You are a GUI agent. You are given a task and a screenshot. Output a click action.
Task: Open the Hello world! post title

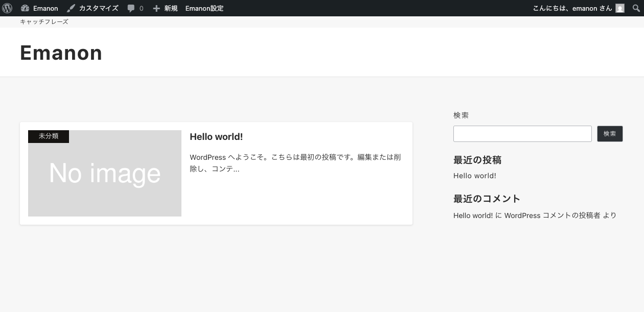[x=216, y=137]
